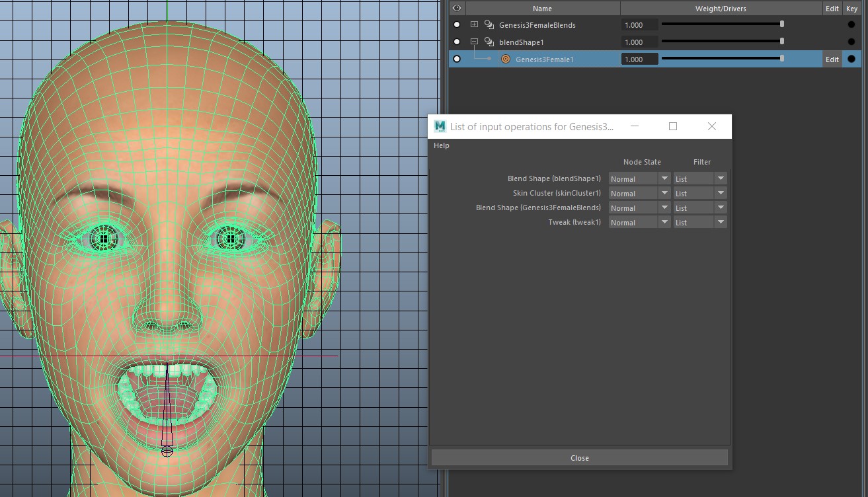868x497 pixels.
Task: Open the Node State dropdown for Genesis3FemaleBlends
Action: pos(639,208)
